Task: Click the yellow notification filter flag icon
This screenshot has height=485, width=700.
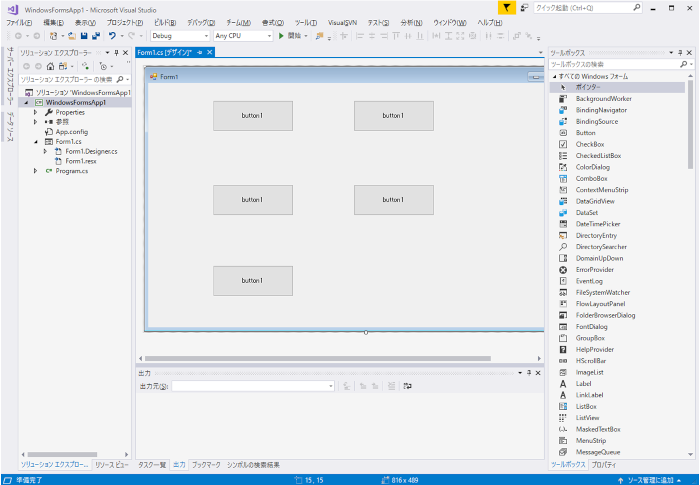Action: click(507, 8)
